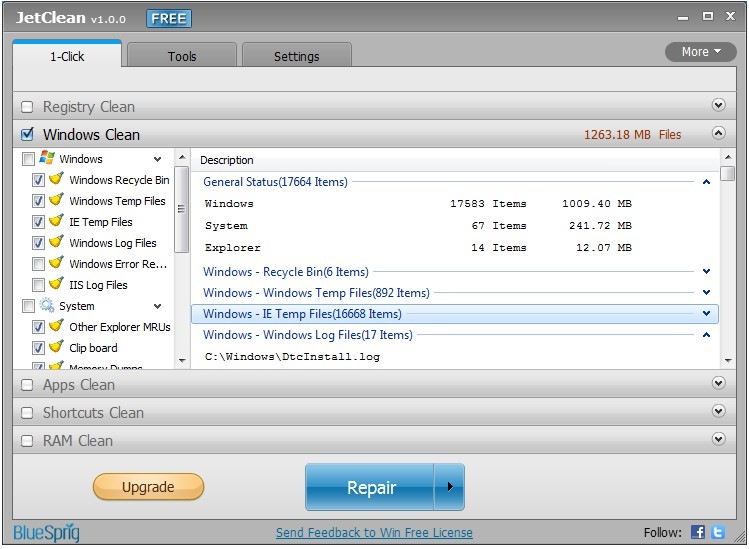Screen dimensions: 749x549
Task: Toggle the Windows group checkbox in tree
Action: click(29, 159)
